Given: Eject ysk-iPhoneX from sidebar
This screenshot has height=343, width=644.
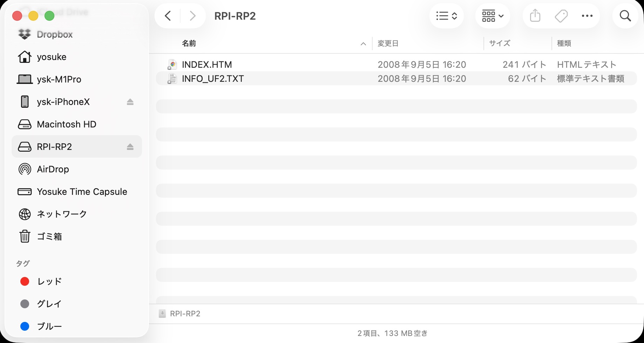Looking at the screenshot, I should tap(130, 102).
